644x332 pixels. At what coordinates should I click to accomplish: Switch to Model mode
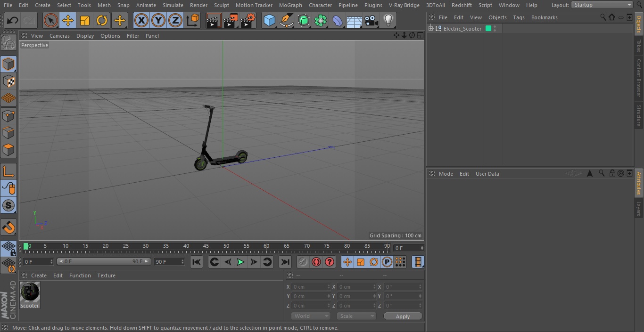(x=8, y=64)
